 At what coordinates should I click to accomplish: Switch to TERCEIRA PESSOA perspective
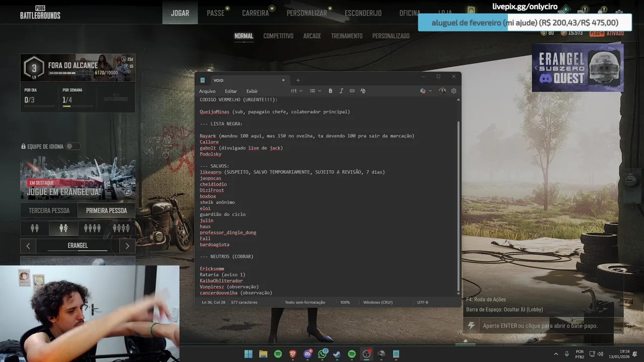click(x=49, y=211)
